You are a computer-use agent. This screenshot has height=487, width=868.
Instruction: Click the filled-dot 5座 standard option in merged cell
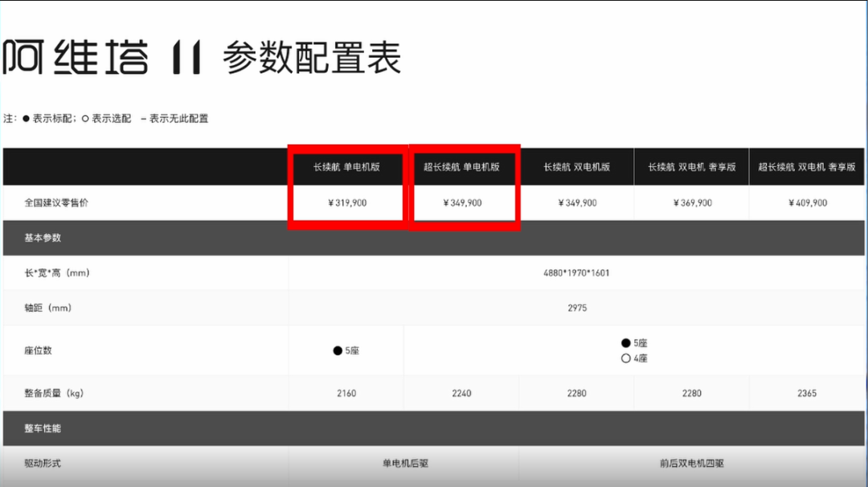[634, 343]
